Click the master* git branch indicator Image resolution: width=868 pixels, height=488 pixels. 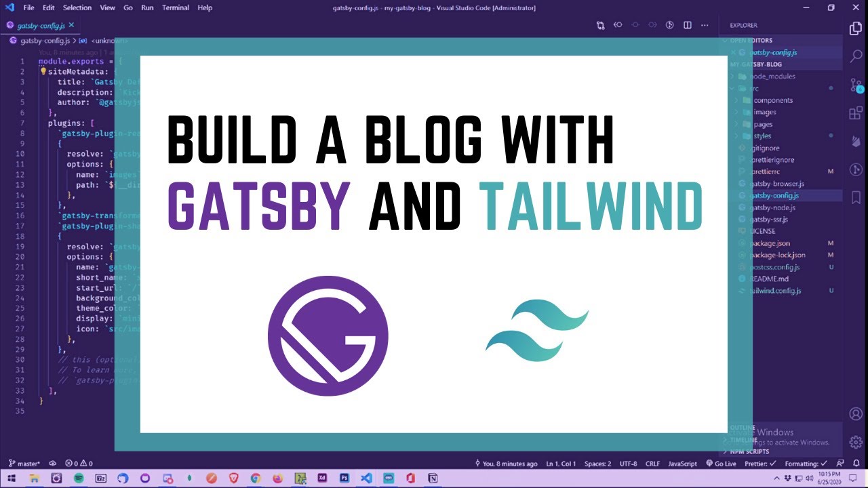tap(24, 464)
